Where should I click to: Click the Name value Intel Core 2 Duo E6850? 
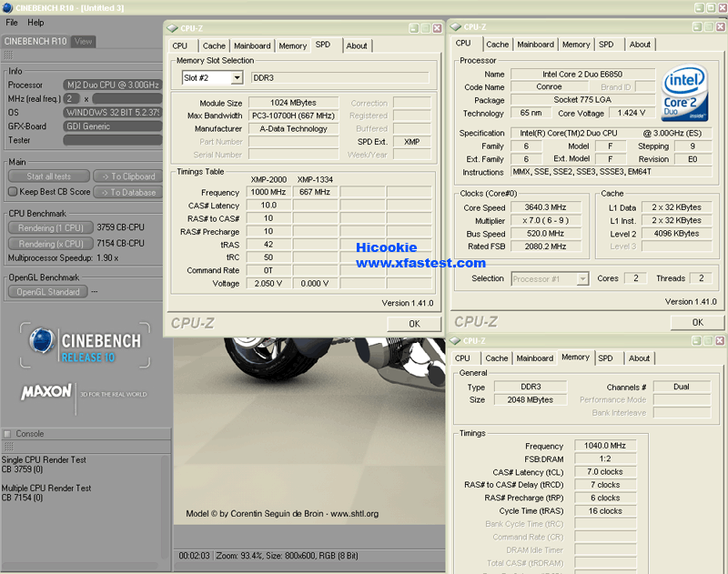point(582,74)
